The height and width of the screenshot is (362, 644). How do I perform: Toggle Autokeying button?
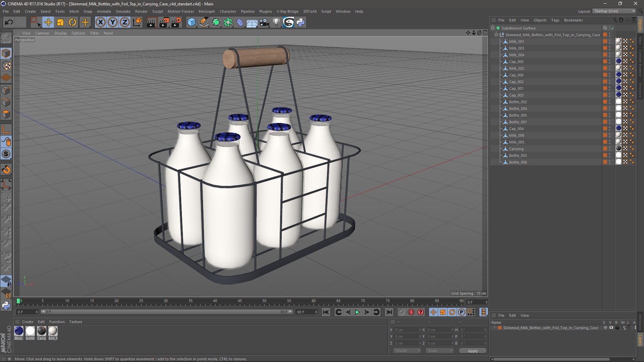[x=411, y=312]
